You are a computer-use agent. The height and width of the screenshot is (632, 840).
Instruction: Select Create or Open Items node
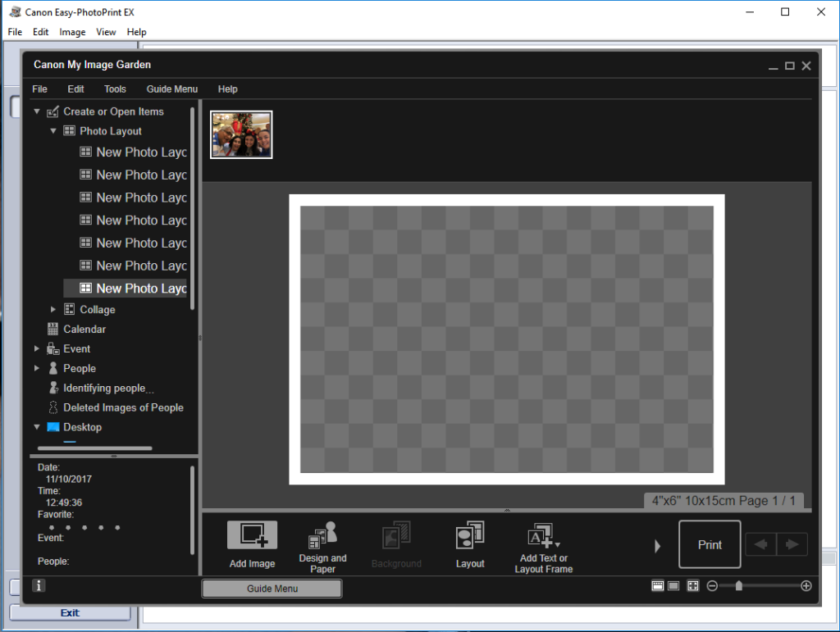[x=113, y=111]
